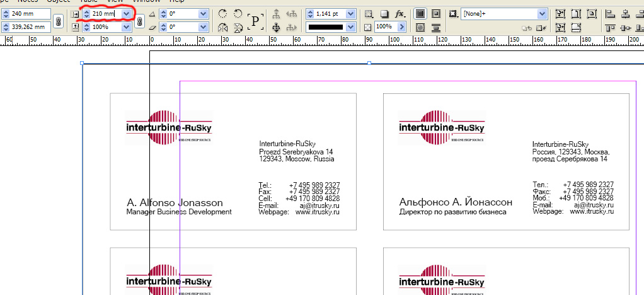Open the scale Y 100% dropdown
This screenshot has width=644, height=295.
127,27
